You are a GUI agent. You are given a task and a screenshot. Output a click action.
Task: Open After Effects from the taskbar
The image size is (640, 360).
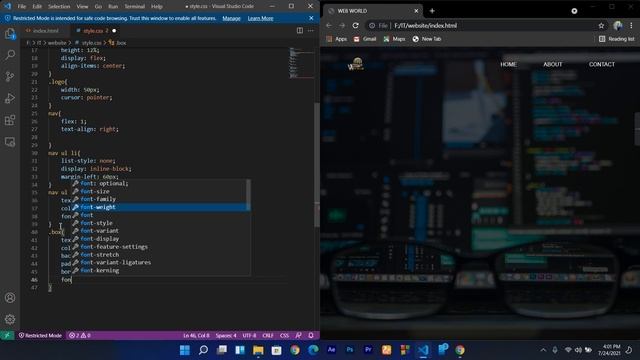click(x=331, y=350)
